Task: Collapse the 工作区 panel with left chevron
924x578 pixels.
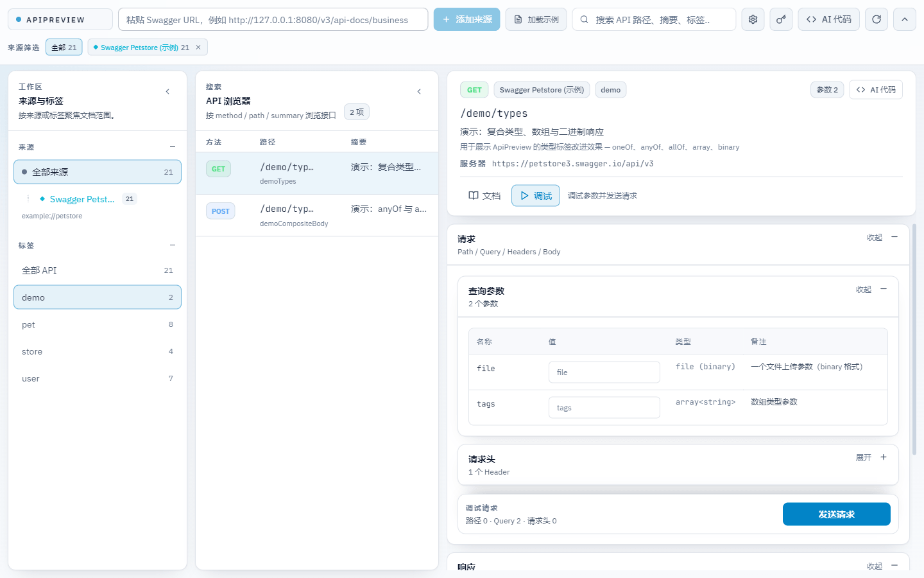Action: pyautogui.click(x=167, y=92)
